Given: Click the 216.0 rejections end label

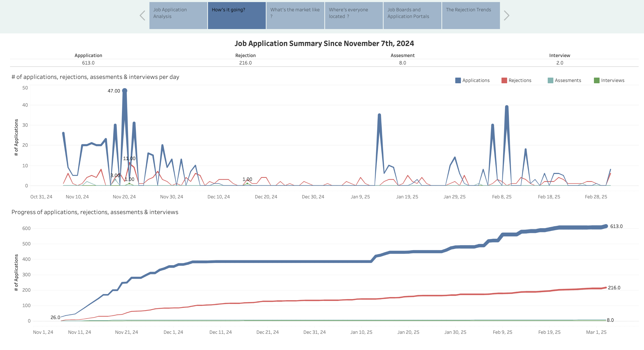Looking at the screenshot, I should pos(614,288).
